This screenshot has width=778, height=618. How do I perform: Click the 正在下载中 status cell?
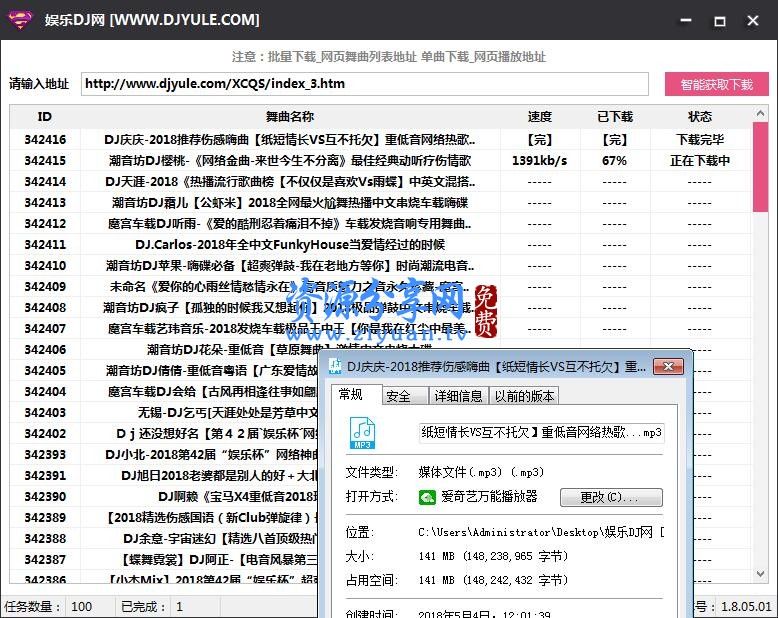tap(700, 161)
